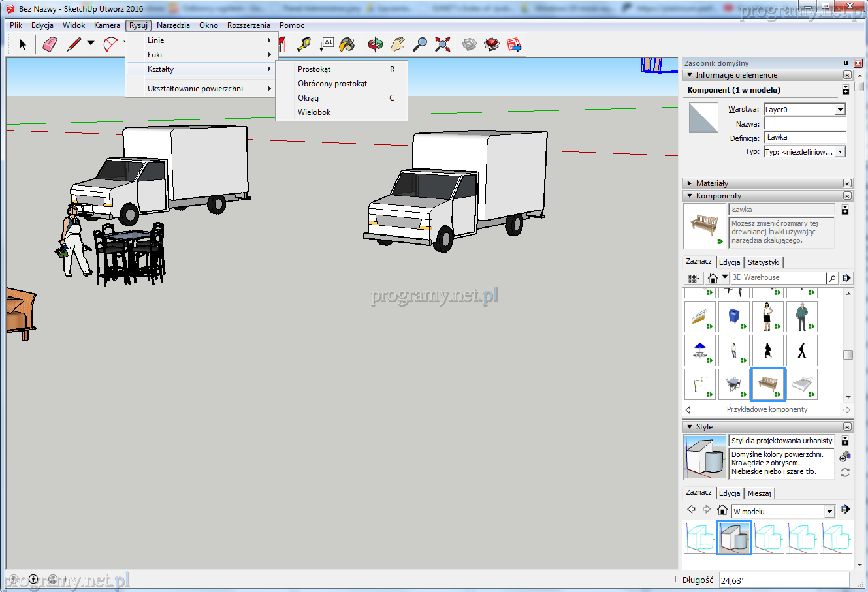Select the blue mailbox component thumbnail
This screenshot has height=592, width=868.
(x=734, y=317)
